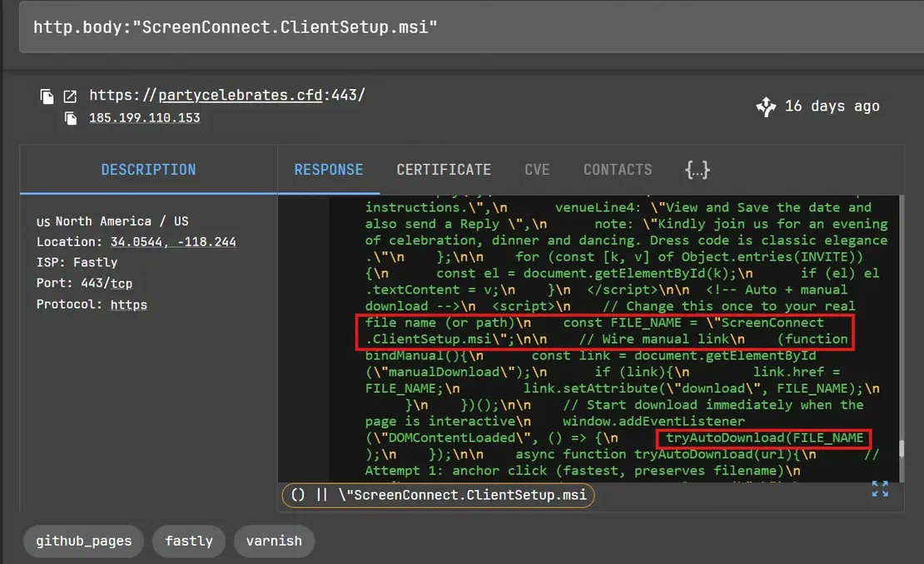This screenshot has width=924, height=564.
Task: Click the varnish tag
Action: tap(274, 541)
